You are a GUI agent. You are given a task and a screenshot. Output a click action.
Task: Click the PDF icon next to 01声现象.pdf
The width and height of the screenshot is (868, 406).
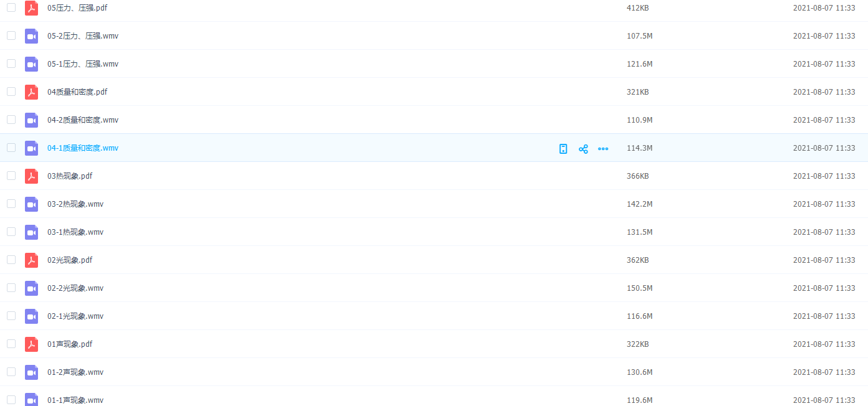click(31, 344)
